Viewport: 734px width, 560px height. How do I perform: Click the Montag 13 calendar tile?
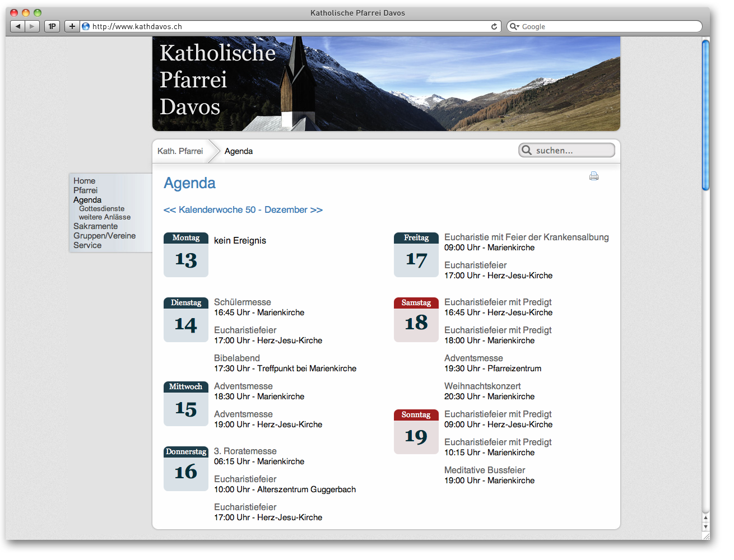186,255
